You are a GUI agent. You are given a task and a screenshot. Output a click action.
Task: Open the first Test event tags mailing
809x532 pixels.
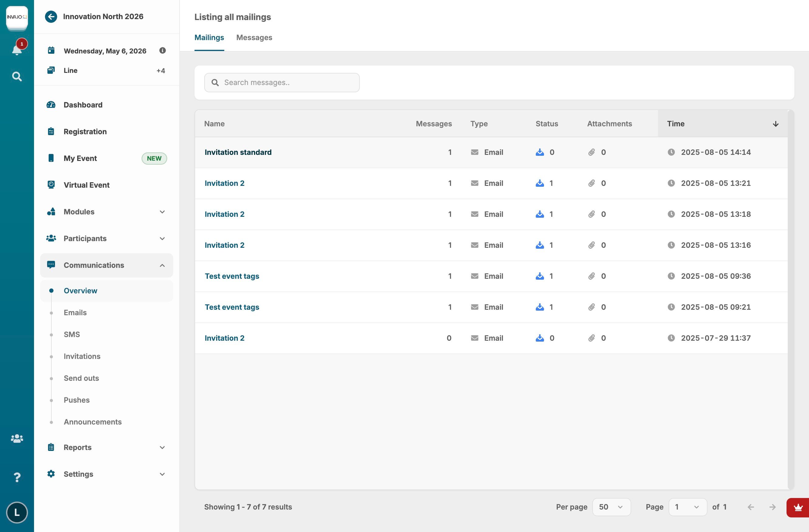point(232,276)
